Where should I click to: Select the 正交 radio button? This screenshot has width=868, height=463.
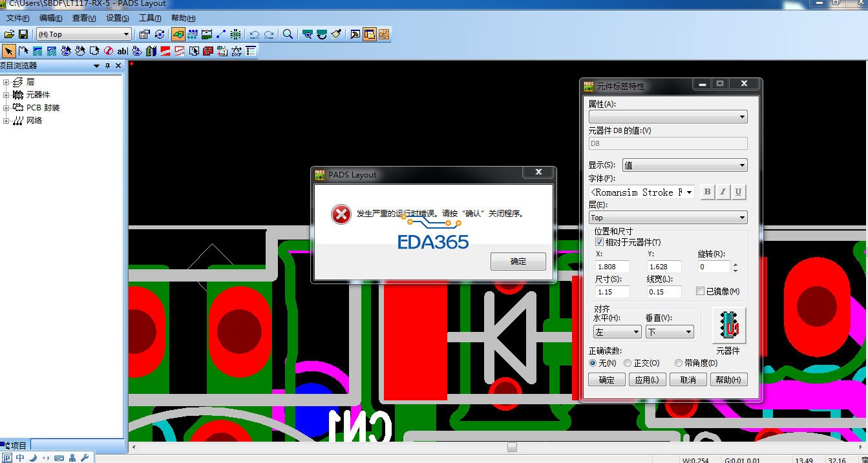[x=628, y=363]
